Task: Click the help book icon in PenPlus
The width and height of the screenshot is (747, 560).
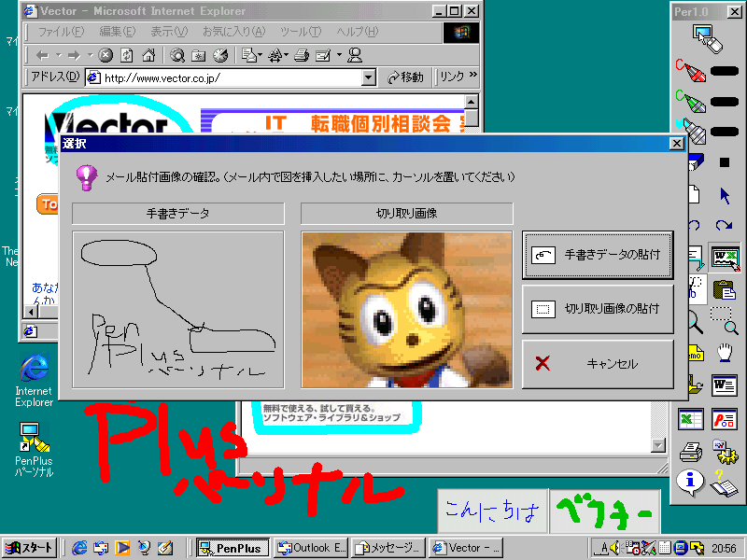Action: [725, 483]
